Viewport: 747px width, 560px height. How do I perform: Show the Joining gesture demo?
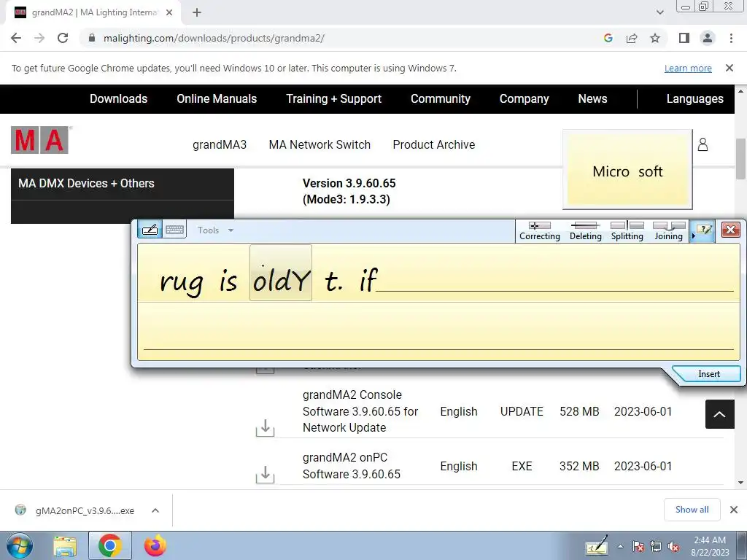coord(668,231)
